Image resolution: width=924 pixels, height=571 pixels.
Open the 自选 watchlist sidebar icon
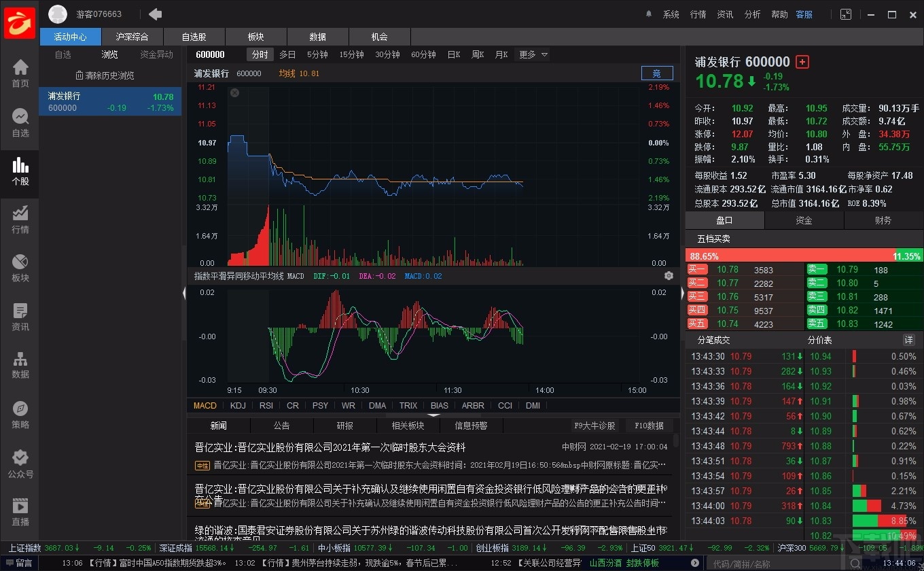20,119
